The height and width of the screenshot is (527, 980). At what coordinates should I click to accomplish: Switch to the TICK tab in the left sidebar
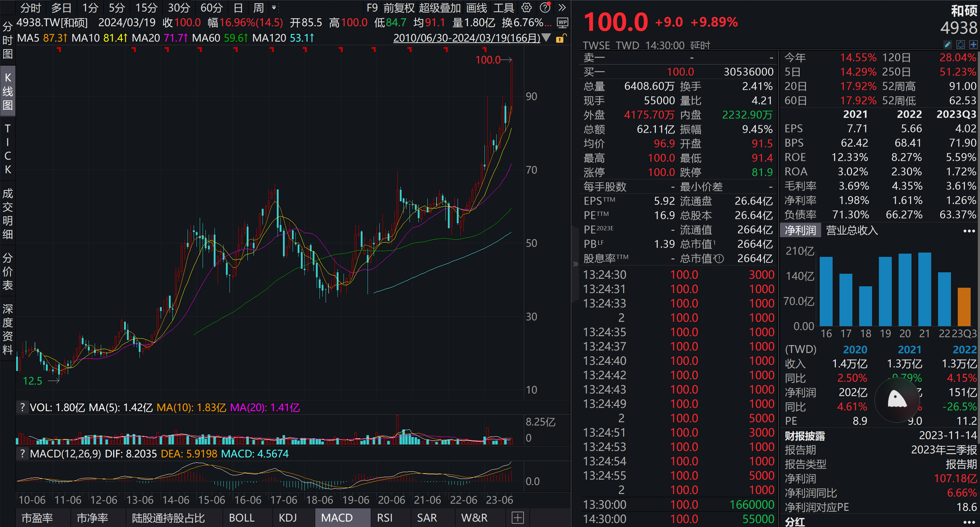coord(8,149)
